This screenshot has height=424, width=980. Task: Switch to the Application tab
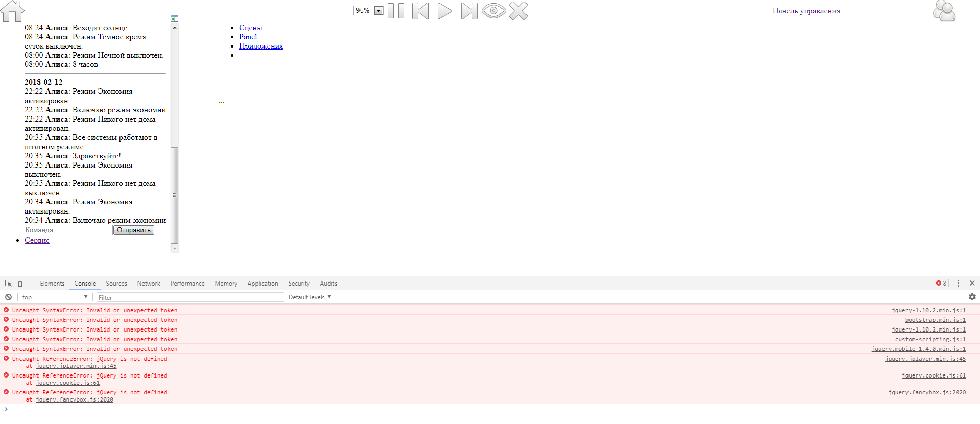(262, 284)
